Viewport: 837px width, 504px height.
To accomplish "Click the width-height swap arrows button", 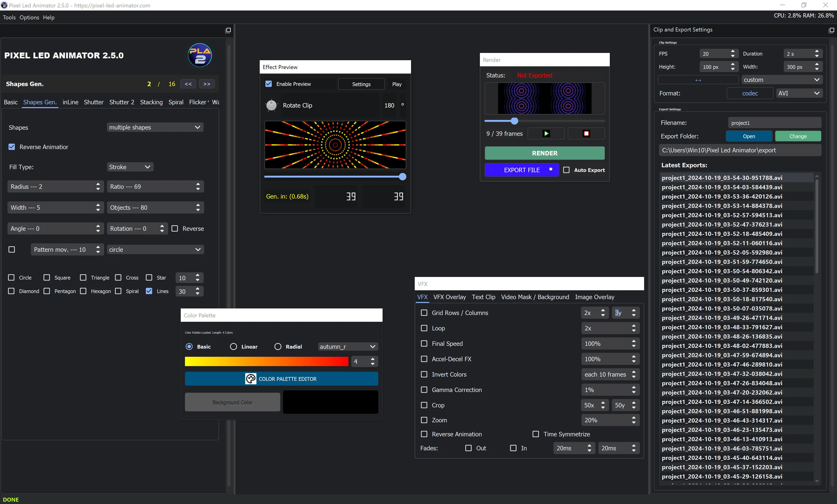I will click(698, 80).
